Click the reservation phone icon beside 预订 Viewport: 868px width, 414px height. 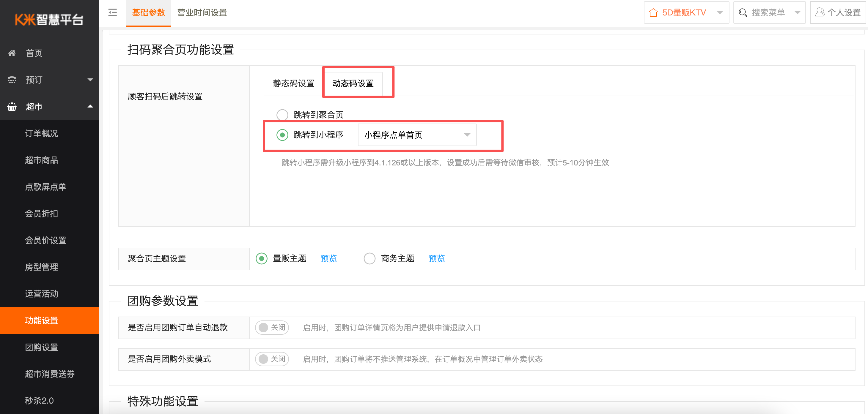click(12, 80)
